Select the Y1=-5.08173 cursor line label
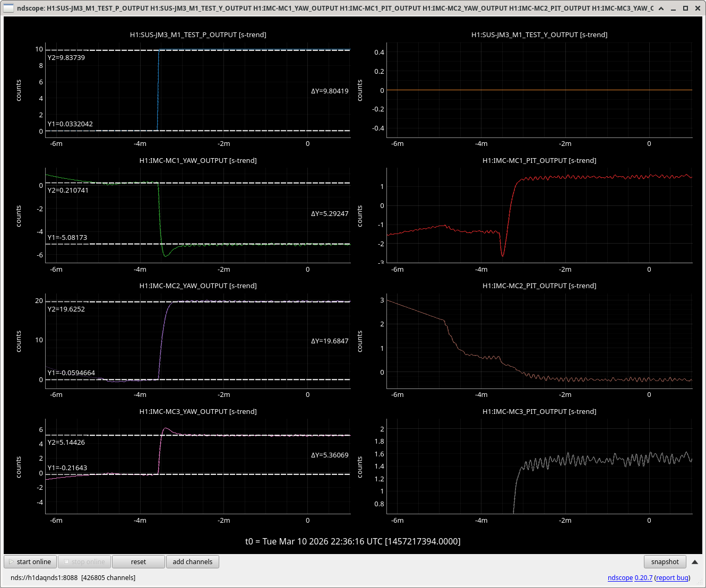This screenshot has width=706, height=588. tap(67, 238)
